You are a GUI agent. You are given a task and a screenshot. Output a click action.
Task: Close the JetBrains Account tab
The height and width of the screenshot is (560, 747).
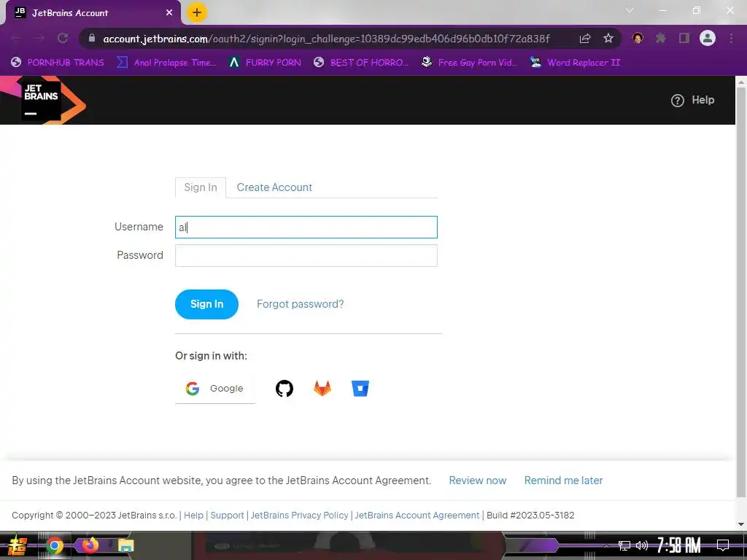point(169,13)
